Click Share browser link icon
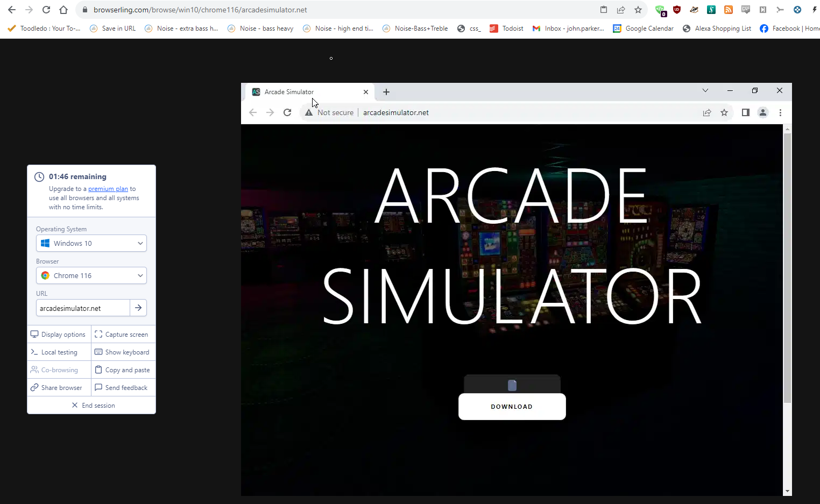The height and width of the screenshot is (504, 820). (x=34, y=388)
